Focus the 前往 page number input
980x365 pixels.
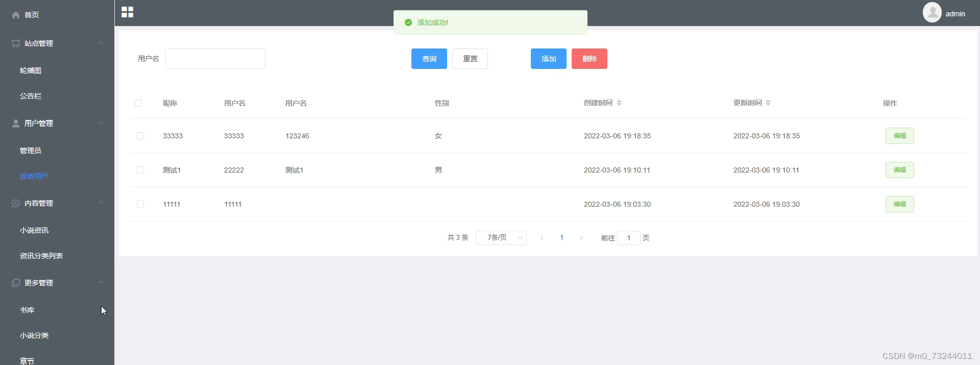coord(629,238)
